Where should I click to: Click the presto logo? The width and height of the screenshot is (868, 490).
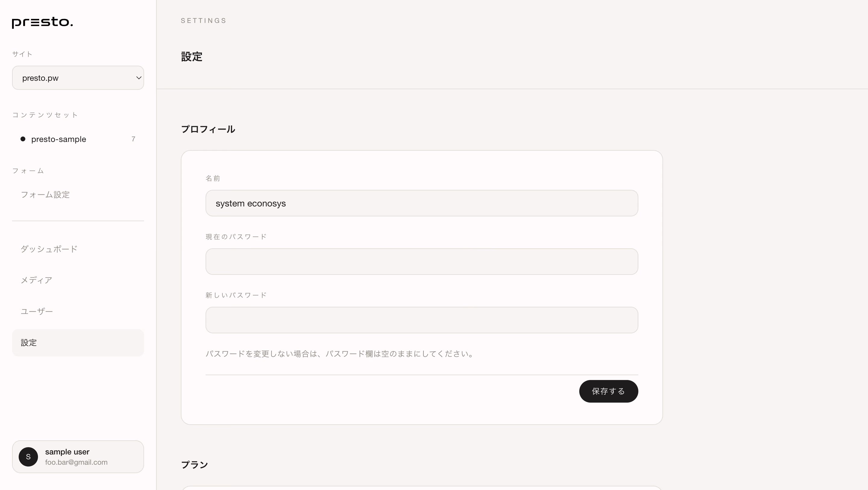42,23
